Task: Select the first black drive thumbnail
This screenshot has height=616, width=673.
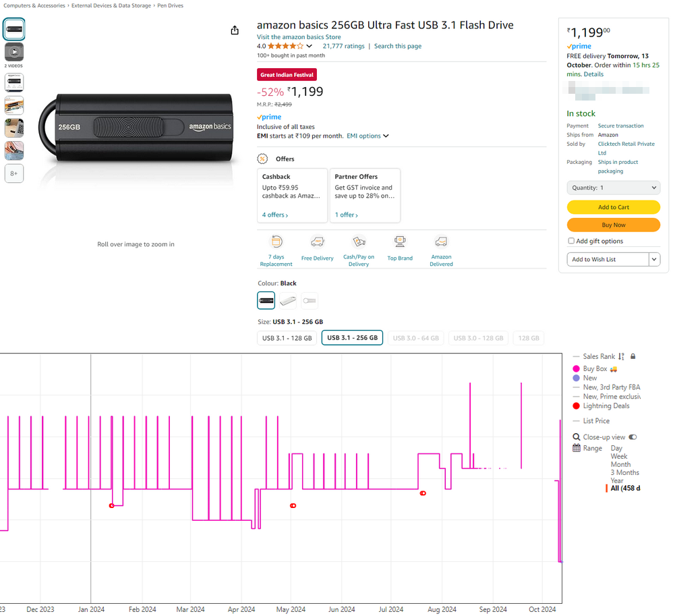Action: tap(14, 29)
